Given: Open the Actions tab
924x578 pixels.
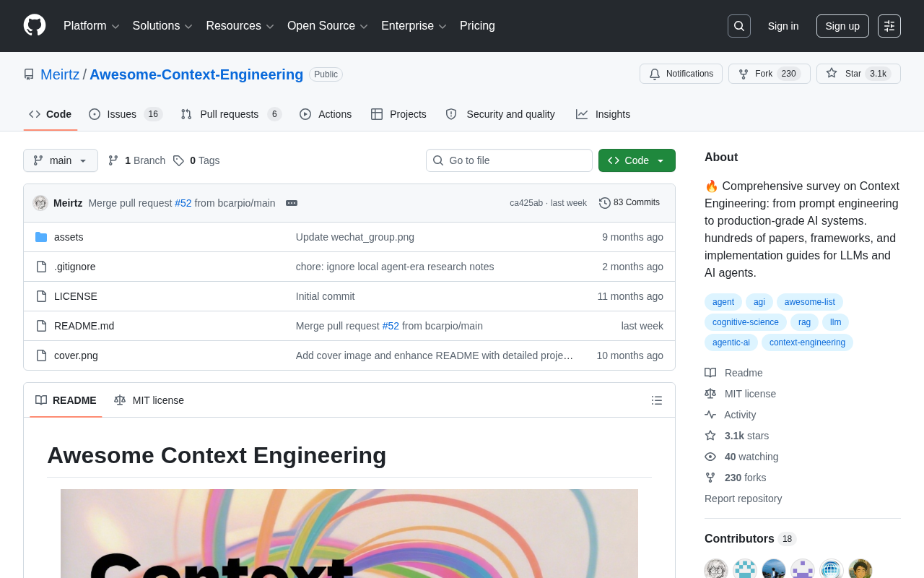Looking at the screenshot, I should coord(326,114).
